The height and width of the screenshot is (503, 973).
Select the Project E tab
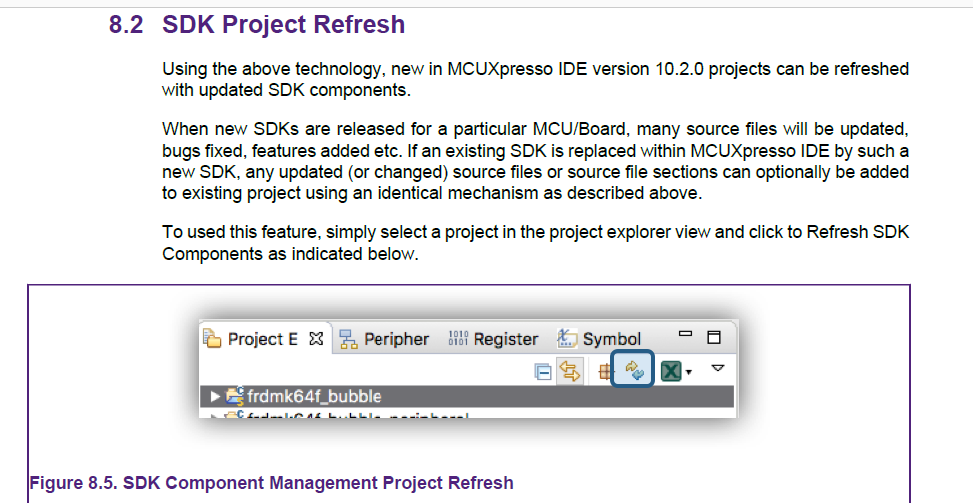262,339
